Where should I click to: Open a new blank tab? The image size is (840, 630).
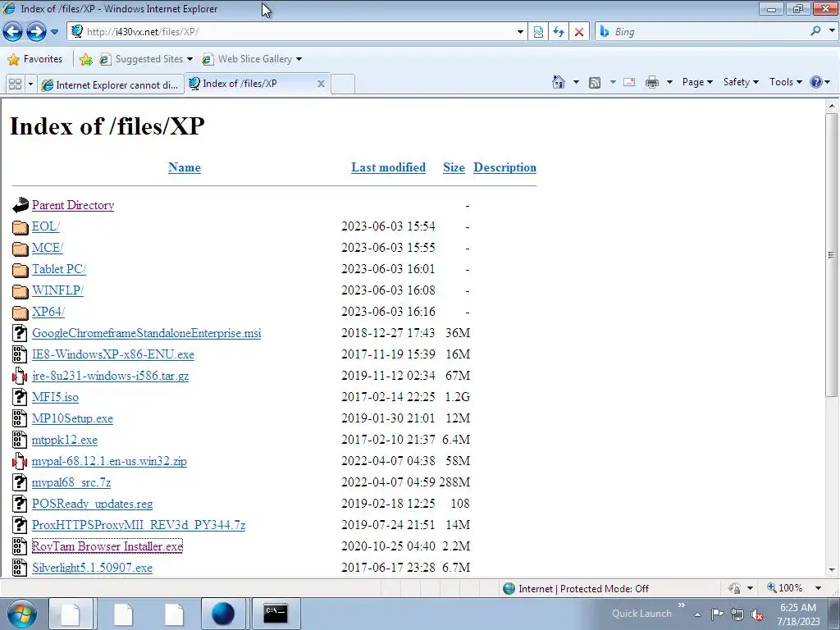pos(343,84)
